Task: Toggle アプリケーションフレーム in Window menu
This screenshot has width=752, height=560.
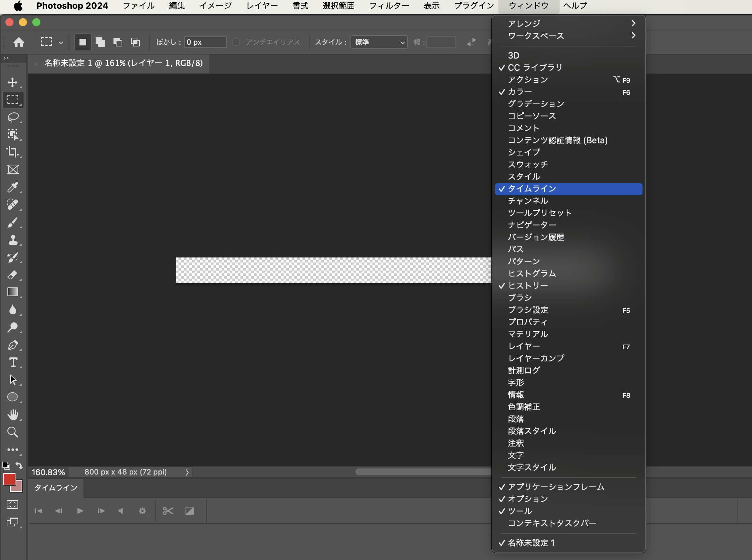Action: [568, 487]
